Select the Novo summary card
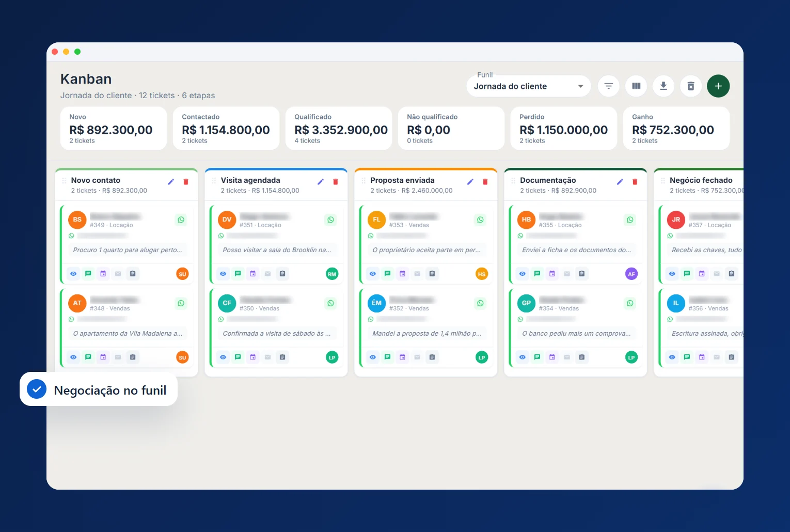The width and height of the screenshot is (790, 532). coord(114,129)
